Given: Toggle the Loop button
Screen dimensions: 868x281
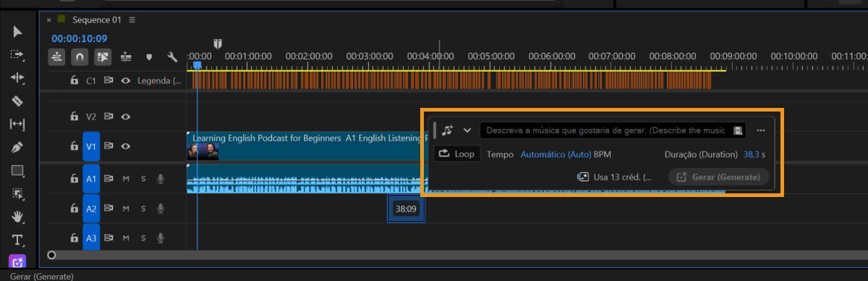Looking at the screenshot, I should [456, 154].
